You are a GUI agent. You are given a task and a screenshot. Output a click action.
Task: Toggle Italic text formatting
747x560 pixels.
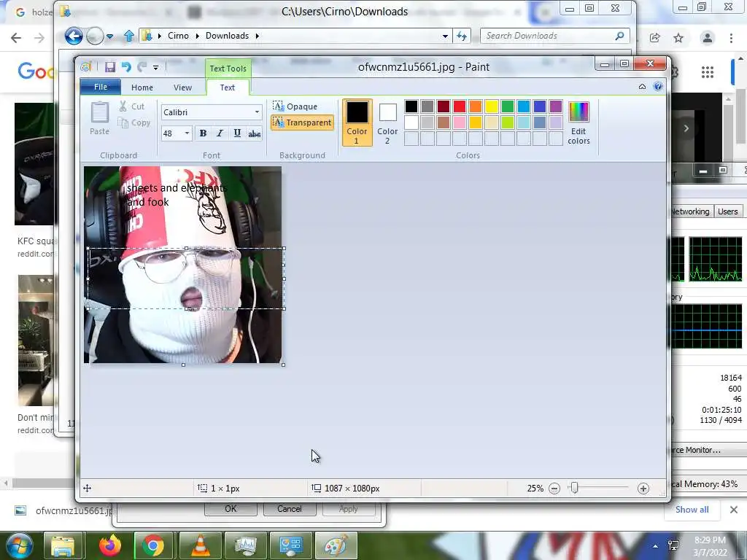pos(220,133)
